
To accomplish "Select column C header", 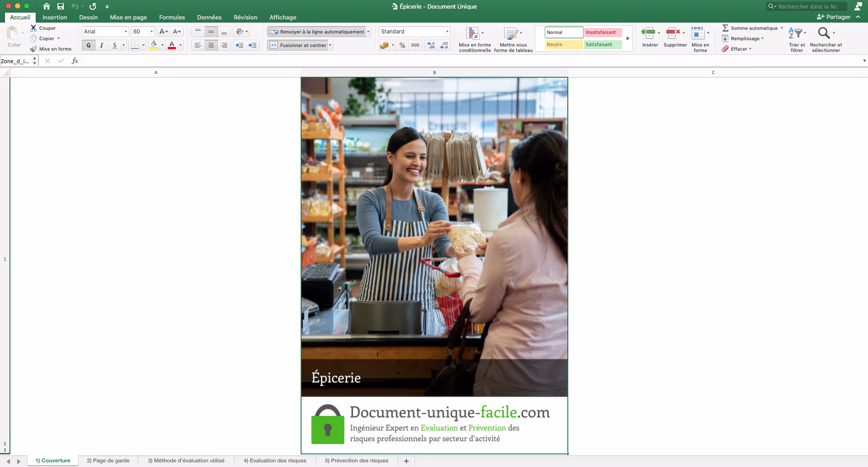I will point(713,72).
